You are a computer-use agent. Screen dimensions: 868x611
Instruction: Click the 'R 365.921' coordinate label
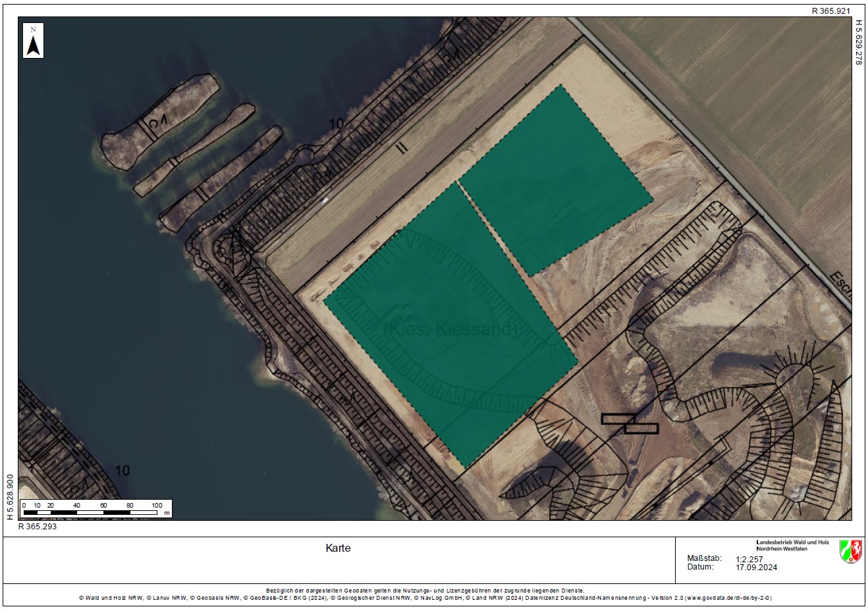[832, 11]
